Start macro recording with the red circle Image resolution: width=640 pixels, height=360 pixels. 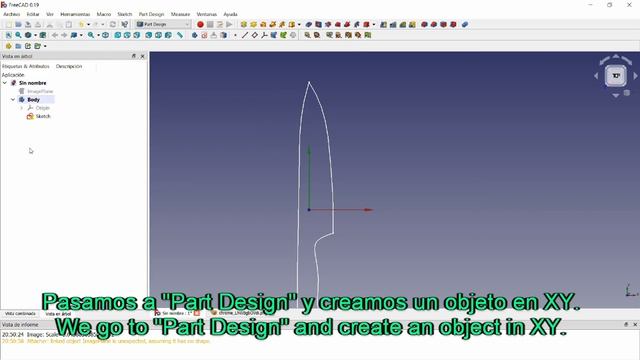[200, 24]
